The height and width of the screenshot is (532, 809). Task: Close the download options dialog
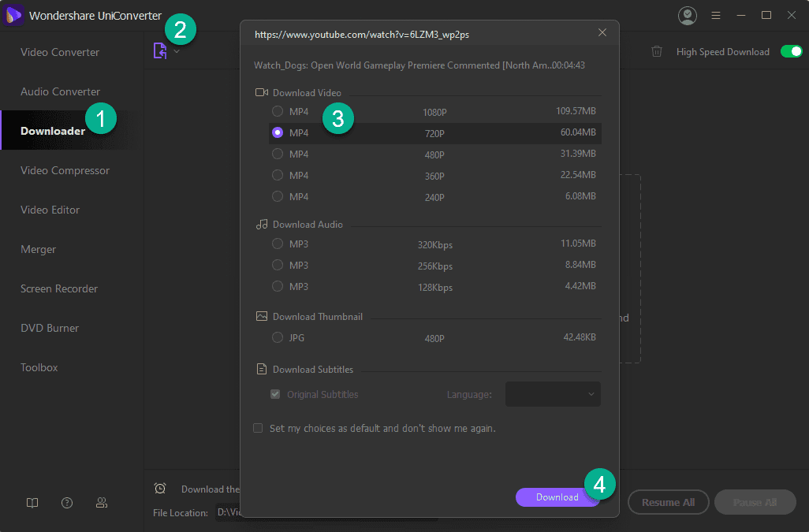coord(602,32)
